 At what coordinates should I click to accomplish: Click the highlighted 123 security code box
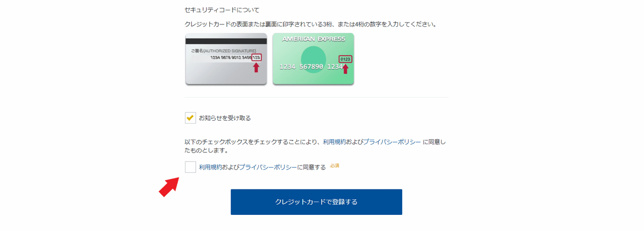pyautogui.click(x=256, y=57)
